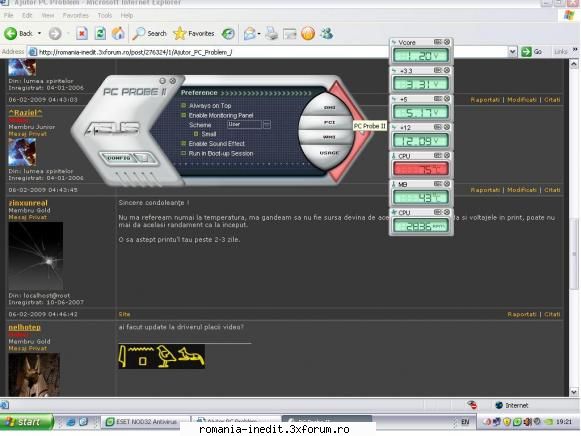The height and width of the screenshot is (436, 581).
Task: Click the Go button beside the address bar
Action: tap(532, 52)
